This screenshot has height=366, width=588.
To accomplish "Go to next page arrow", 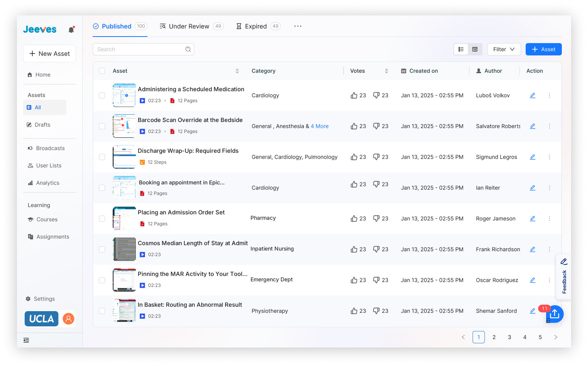I will click(x=556, y=337).
